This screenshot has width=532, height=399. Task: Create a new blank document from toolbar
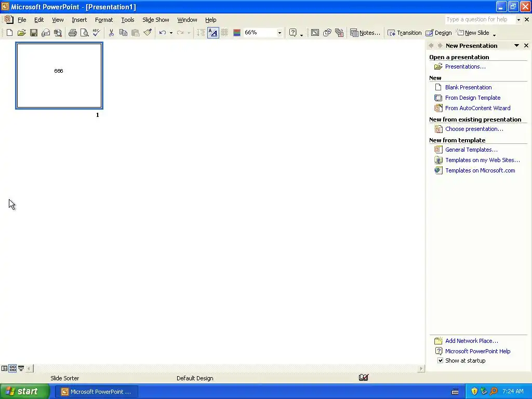[9, 33]
